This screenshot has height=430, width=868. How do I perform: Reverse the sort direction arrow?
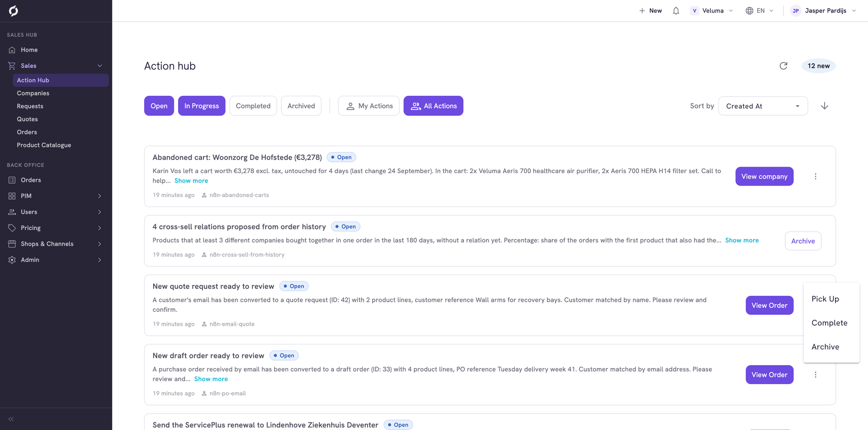pyautogui.click(x=825, y=106)
